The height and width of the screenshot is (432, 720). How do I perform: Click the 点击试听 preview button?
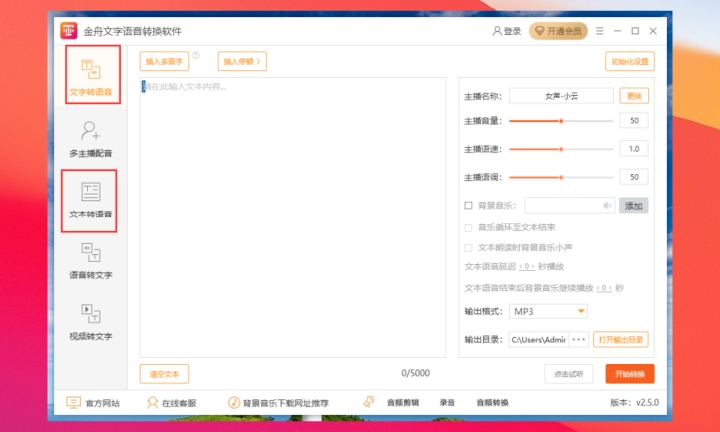[568, 374]
